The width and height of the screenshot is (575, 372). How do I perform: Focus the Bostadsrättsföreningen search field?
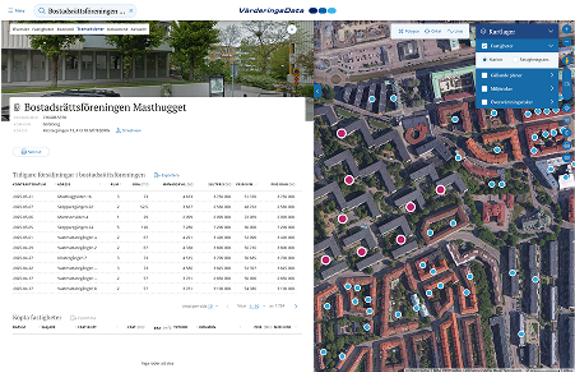pyautogui.click(x=85, y=11)
